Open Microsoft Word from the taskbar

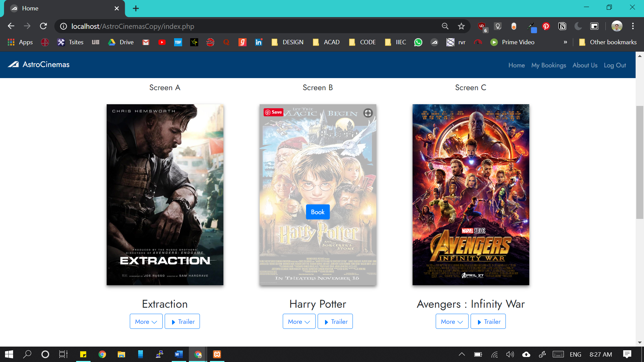point(179,354)
